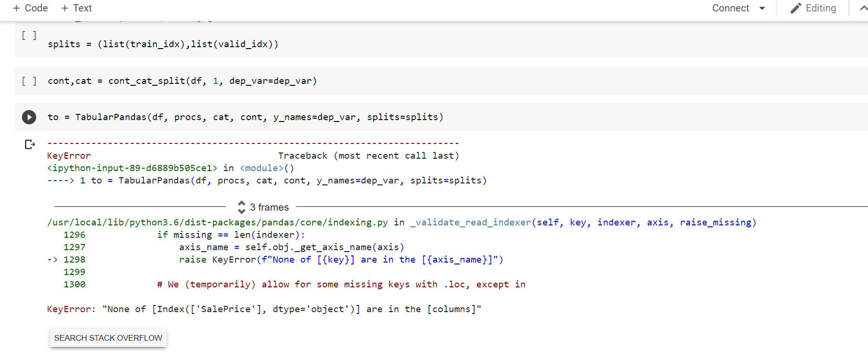The width and height of the screenshot is (868, 355).
Task: Place cursor in the splits code cell
Action: 163,44
